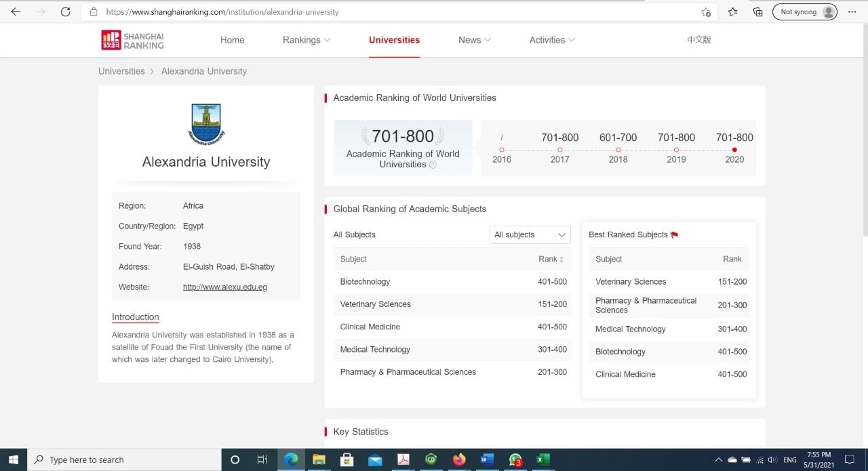Open WhatsApp from the taskbar
The height and width of the screenshot is (471, 868).
click(x=515, y=459)
